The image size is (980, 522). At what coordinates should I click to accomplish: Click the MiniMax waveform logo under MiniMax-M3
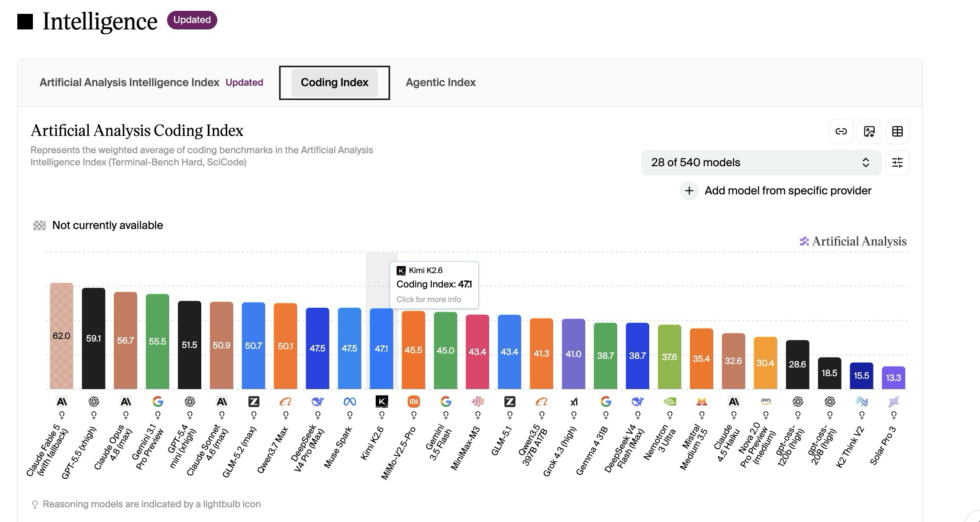tap(478, 402)
